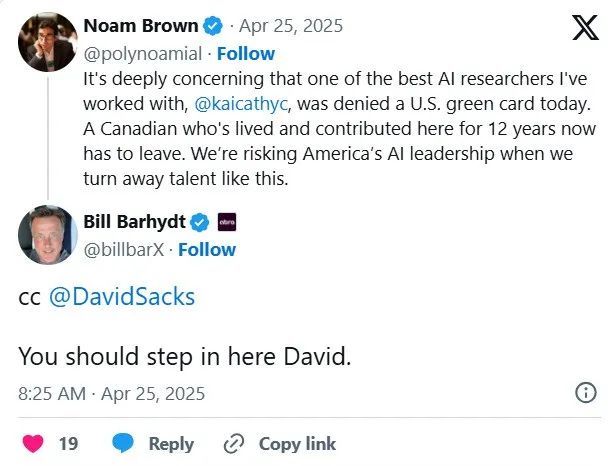
Task: Open Bill Barhydt's profile picture
Action: (x=47, y=236)
